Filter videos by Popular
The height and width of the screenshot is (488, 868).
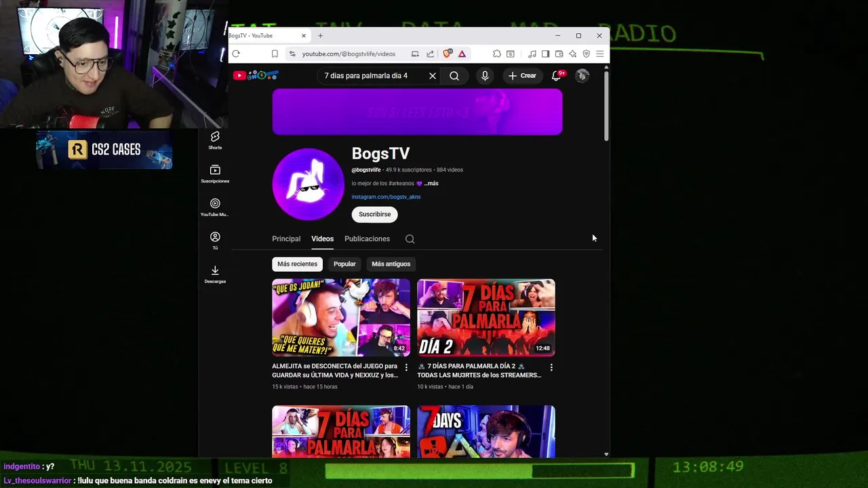click(344, 264)
